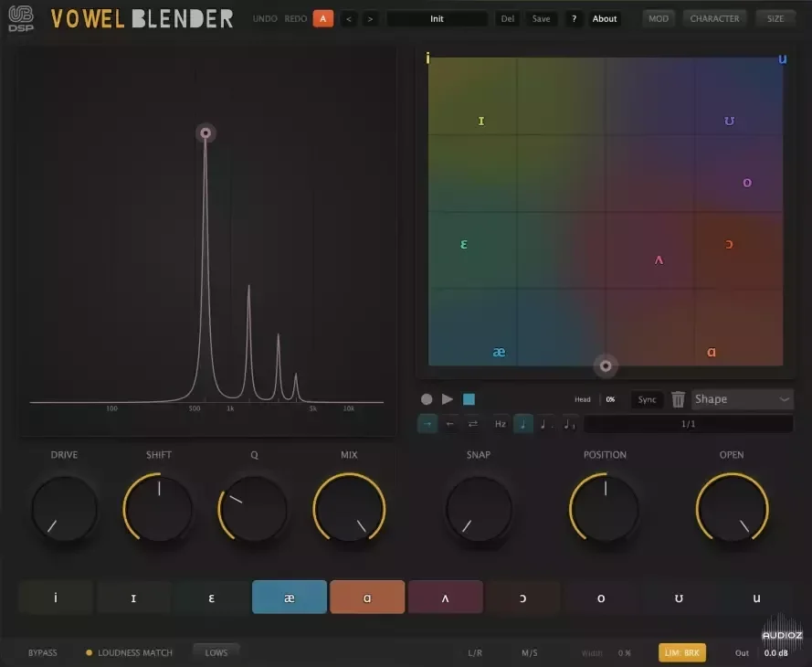This screenshot has width=812, height=667.
Task: Stop playback with the blue square
Action: click(x=469, y=399)
